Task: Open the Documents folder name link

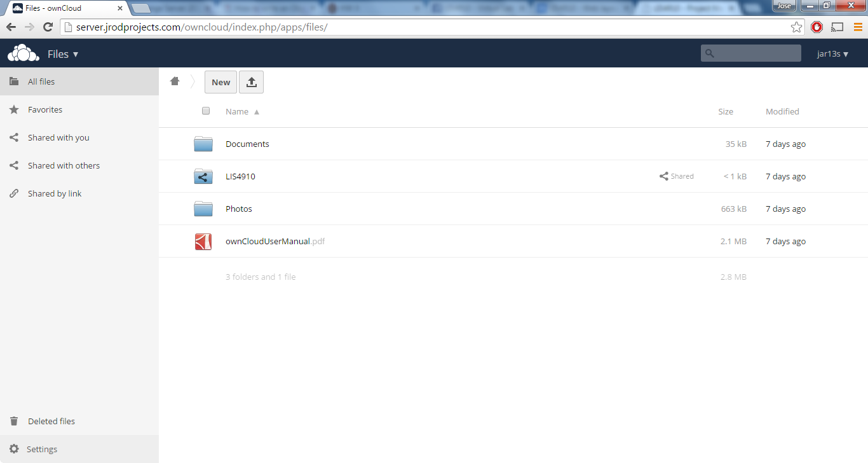Action: 247,144
